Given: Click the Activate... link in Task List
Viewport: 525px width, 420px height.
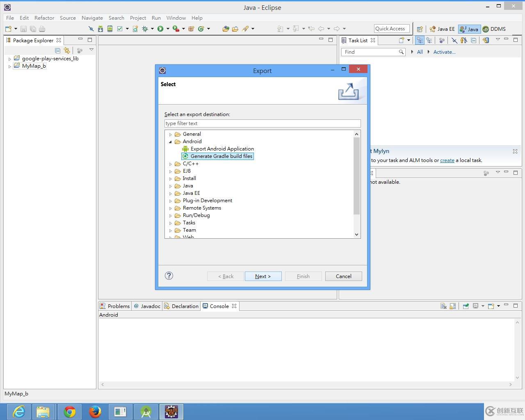Looking at the screenshot, I should [x=444, y=52].
